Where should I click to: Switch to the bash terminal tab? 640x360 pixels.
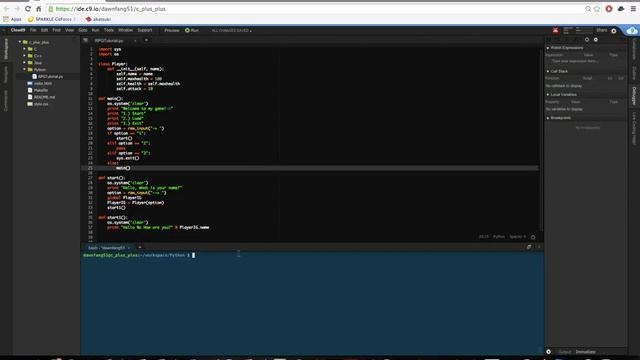tap(106, 248)
